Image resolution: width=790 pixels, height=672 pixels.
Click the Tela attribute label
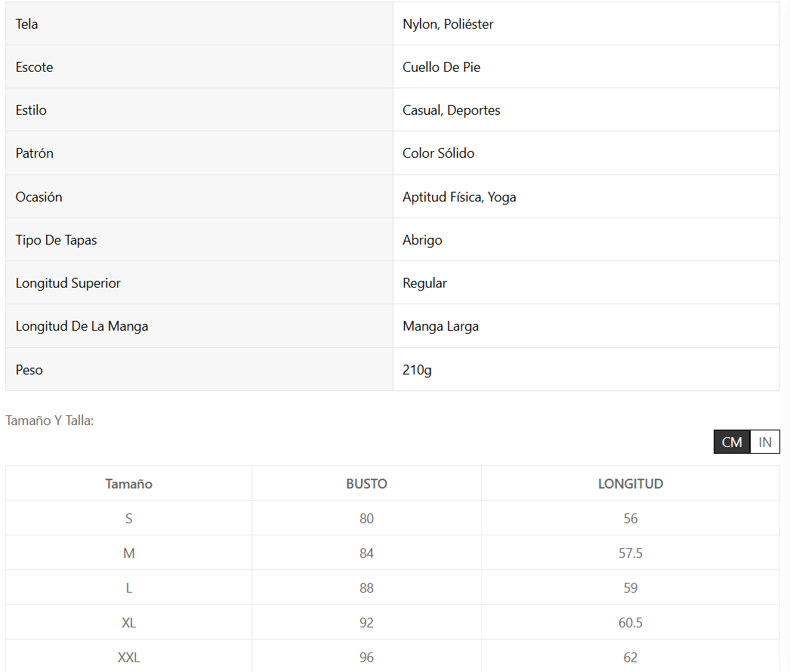click(x=27, y=24)
